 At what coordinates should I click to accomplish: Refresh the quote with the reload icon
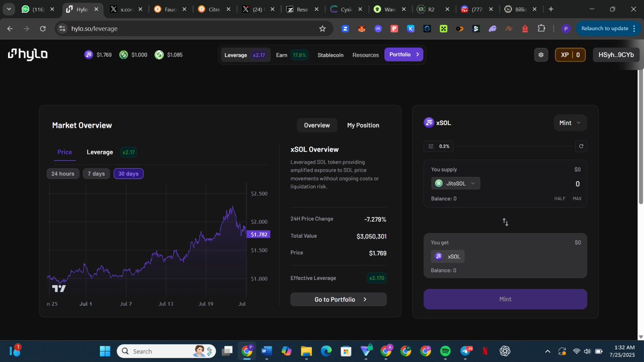point(581,146)
